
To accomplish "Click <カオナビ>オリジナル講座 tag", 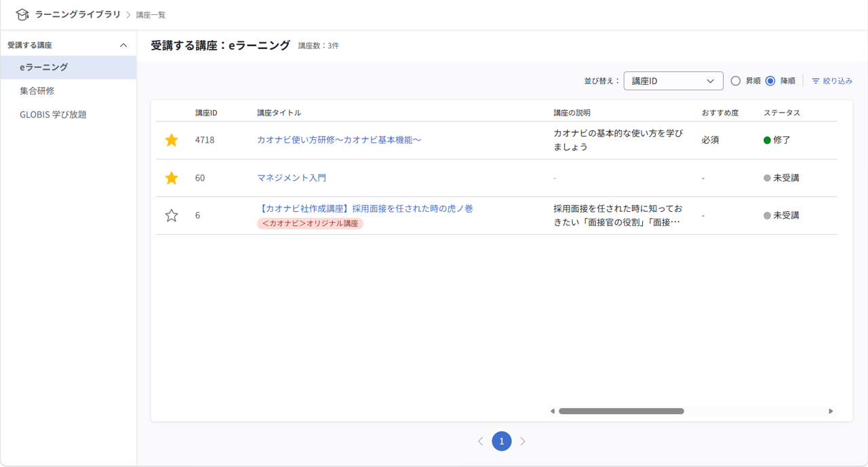I will click(x=310, y=223).
